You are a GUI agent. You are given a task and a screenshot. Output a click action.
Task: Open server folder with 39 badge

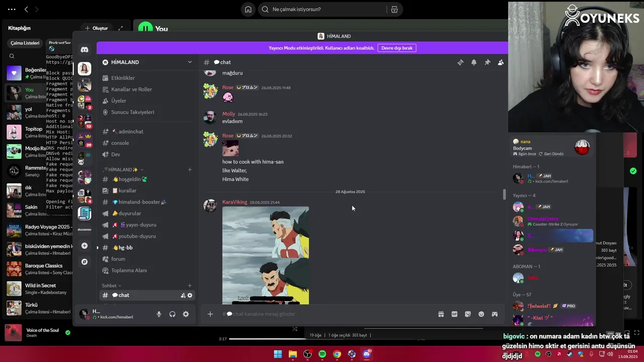tap(85, 140)
